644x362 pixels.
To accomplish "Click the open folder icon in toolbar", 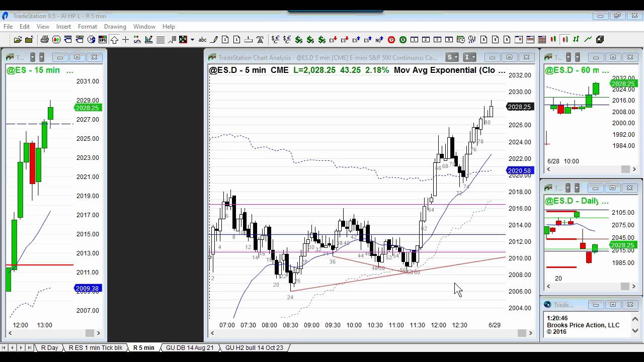I will click(x=18, y=40).
